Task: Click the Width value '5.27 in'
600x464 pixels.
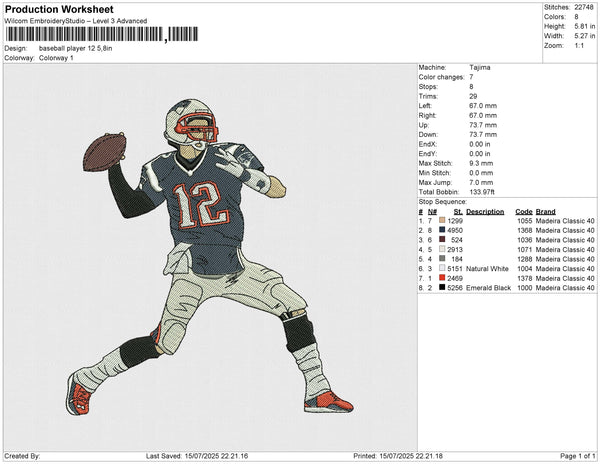Action: pyautogui.click(x=584, y=36)
